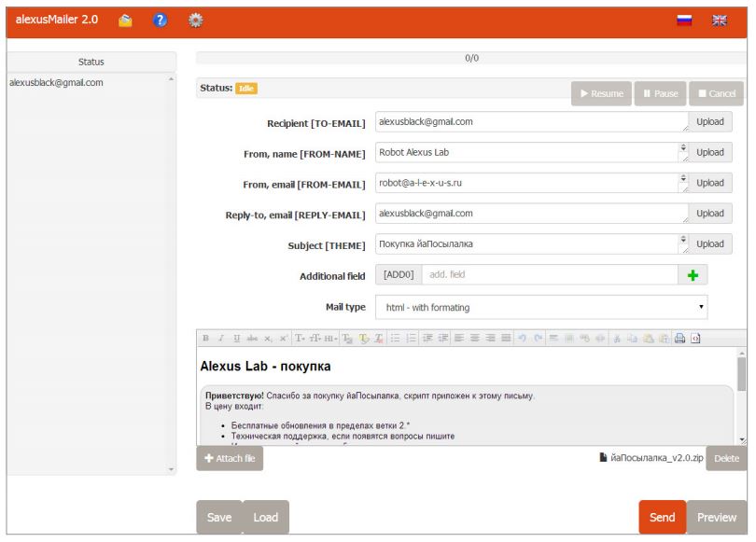756x542 pixels.
Task: Increase indent in the editor
Action: (x=443, y=339)
